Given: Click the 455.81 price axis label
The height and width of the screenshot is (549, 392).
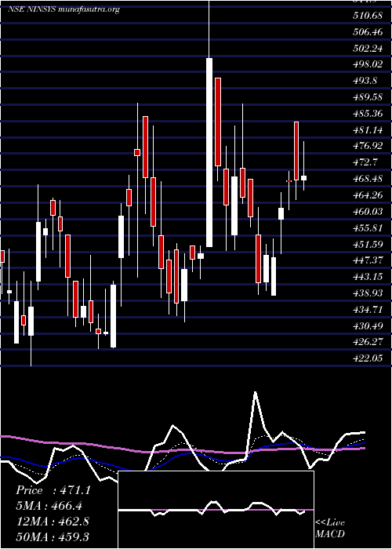Looking at the screenshot, I should [x=367, y=228].
